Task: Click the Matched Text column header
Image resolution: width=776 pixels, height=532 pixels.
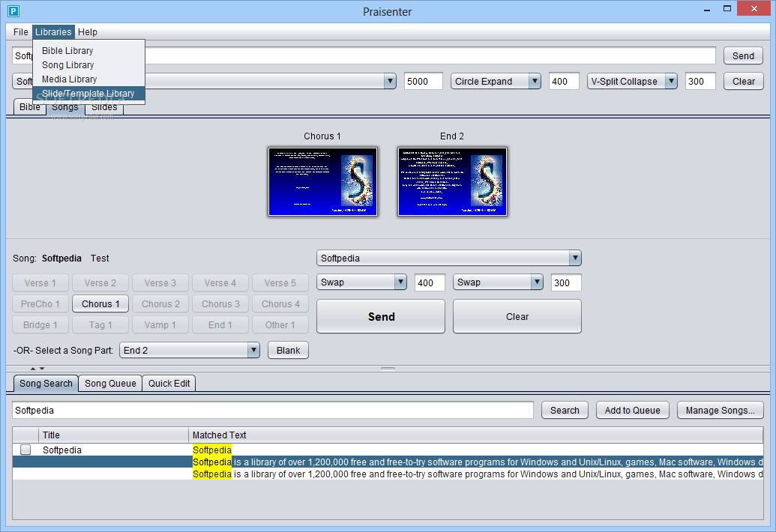Action: tap(475, 435)
